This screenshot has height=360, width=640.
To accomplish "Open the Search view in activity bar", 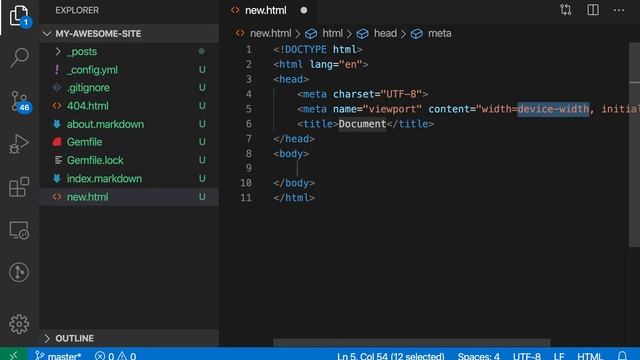I will click(x=19, y=58).
